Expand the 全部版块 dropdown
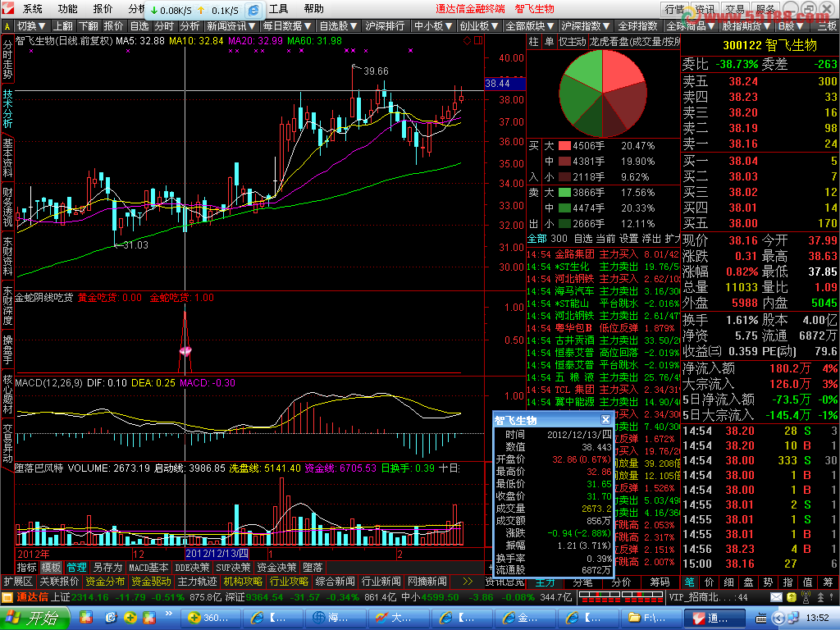The image size is (840, 630). pos(529,25)
